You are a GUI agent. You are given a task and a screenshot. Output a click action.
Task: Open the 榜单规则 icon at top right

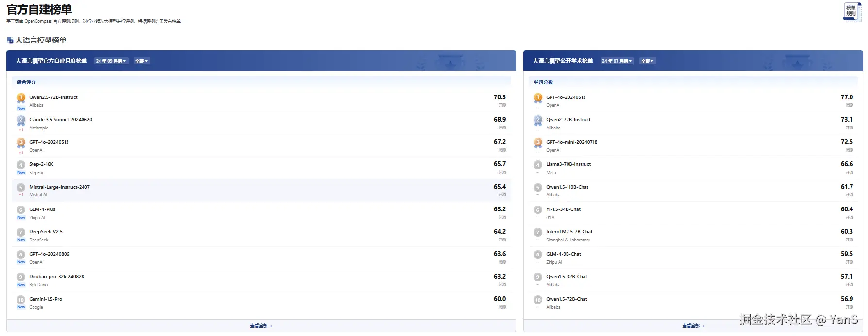click(852, 12)
